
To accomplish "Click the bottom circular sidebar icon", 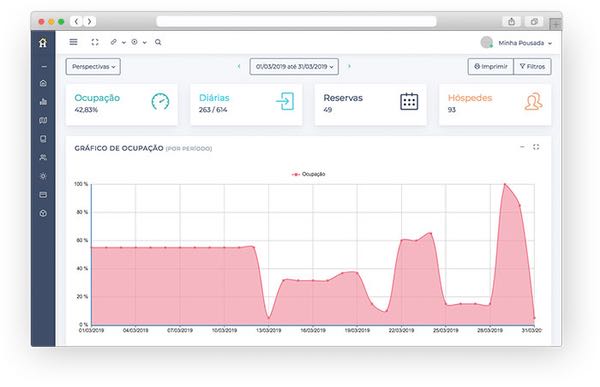I will [43, 213].
